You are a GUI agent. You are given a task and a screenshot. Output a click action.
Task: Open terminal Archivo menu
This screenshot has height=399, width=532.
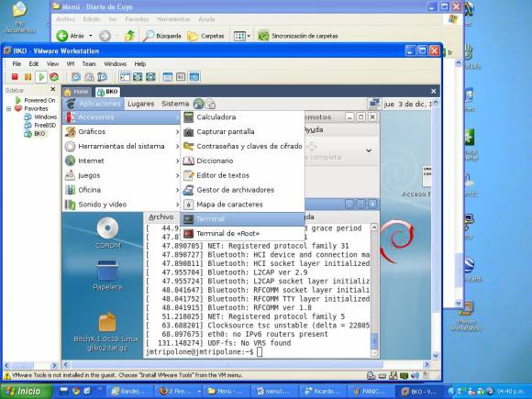[161, 217]
